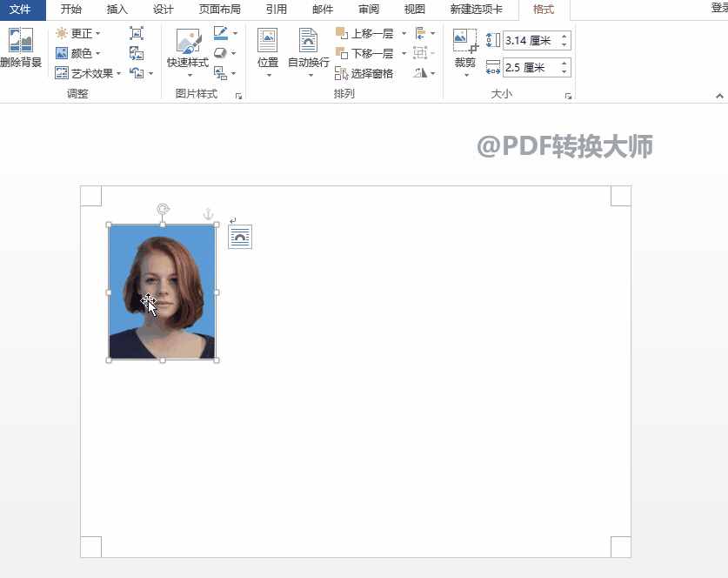Click the Bring Forward (上移一层) button
The image size is (728, 578).
pyautogui.click(x=365, y=34)
